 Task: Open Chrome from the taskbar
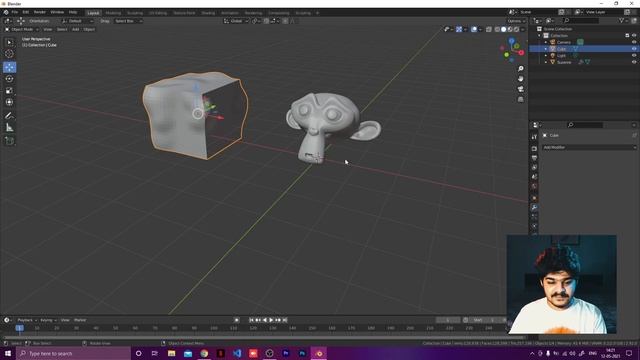pyautogui.click(x=204, y=353)
